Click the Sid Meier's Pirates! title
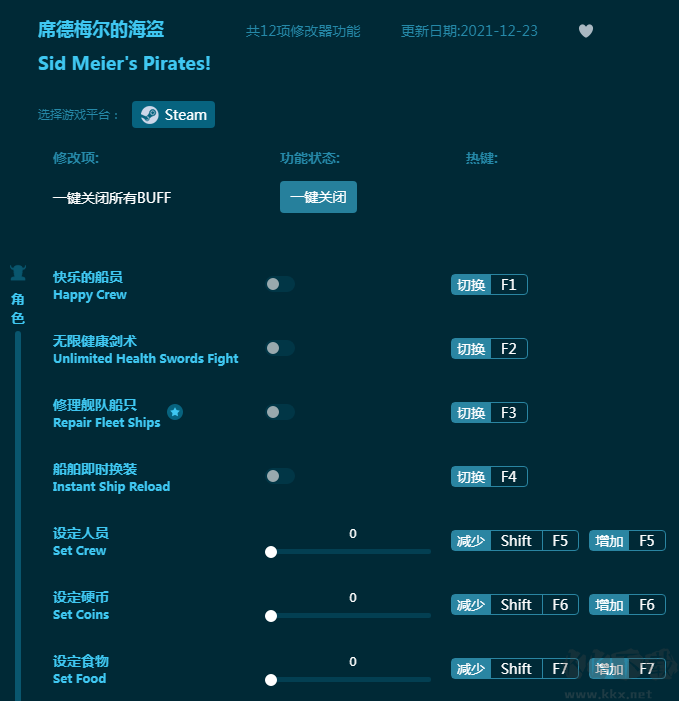Viewport: 679px width, 701px height. tap(124, 63)
